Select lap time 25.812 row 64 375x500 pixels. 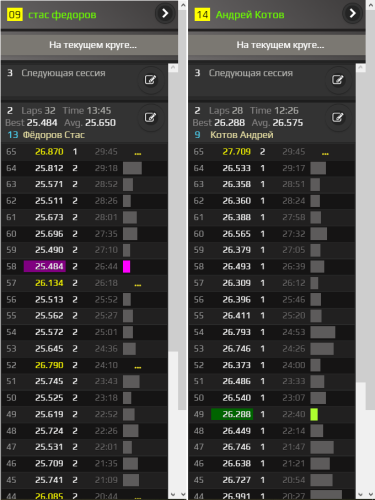point(49,168)
